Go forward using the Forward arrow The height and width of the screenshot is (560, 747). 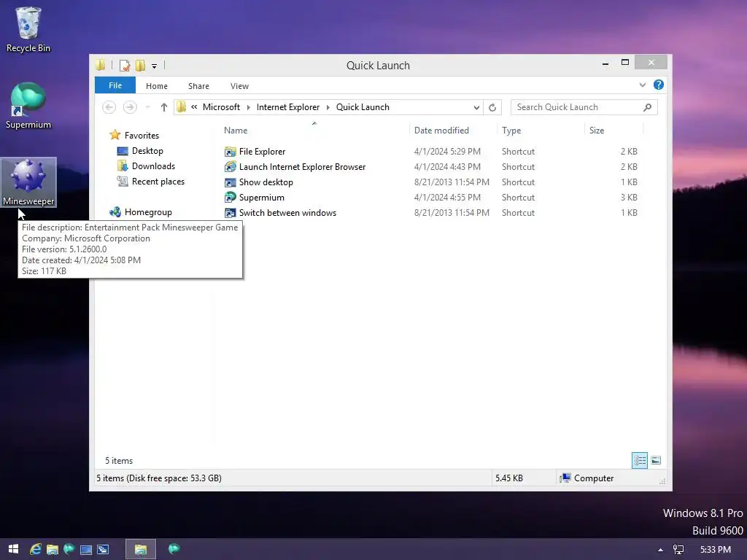pyautogui.click(x=130, y=107)
